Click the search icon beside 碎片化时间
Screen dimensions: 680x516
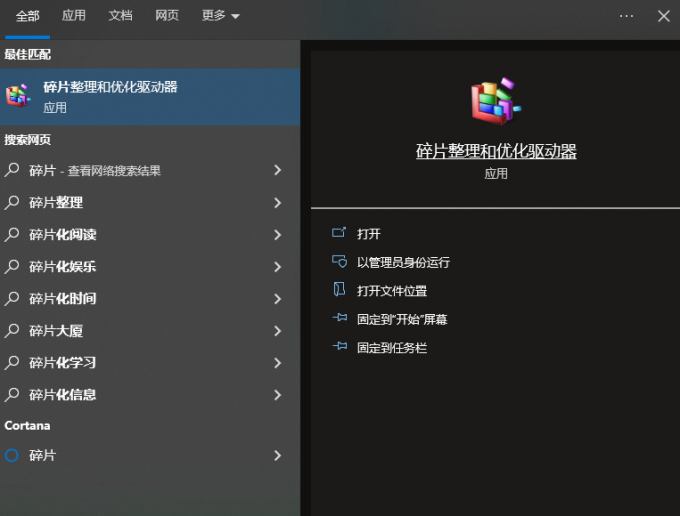pyautogui.click(x=12, y=298)
